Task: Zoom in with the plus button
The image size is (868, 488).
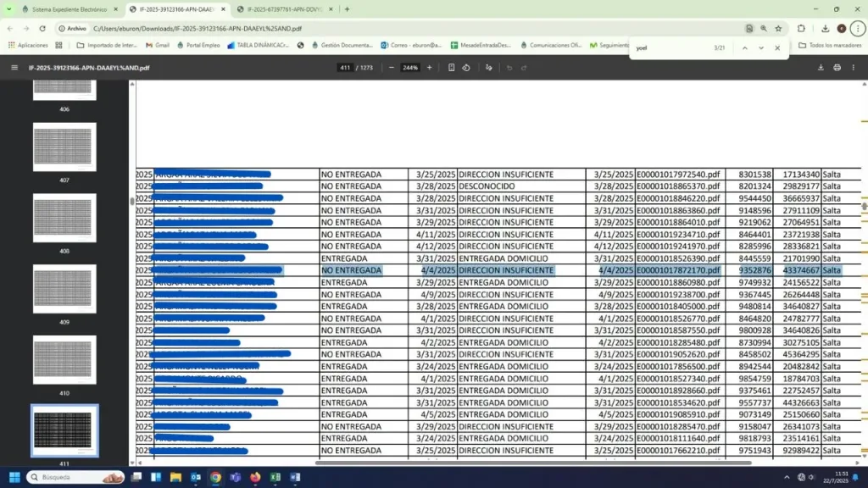Action: [x=429, y=67]
